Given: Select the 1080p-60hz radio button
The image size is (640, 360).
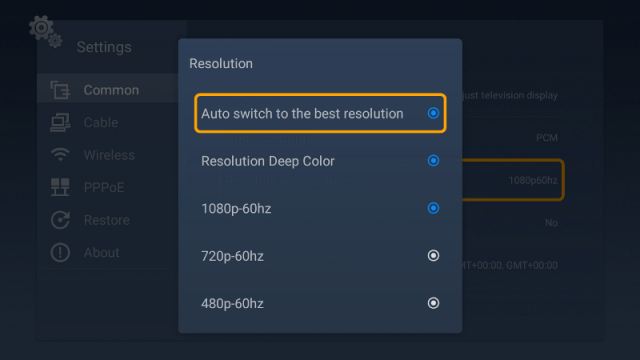Looking at the screenshot, I should coord(433,208).
